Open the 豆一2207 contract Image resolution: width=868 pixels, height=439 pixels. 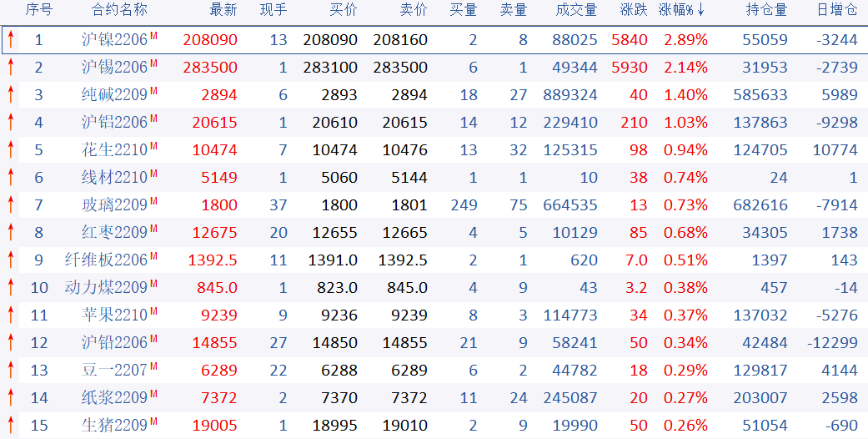point(114,371)
